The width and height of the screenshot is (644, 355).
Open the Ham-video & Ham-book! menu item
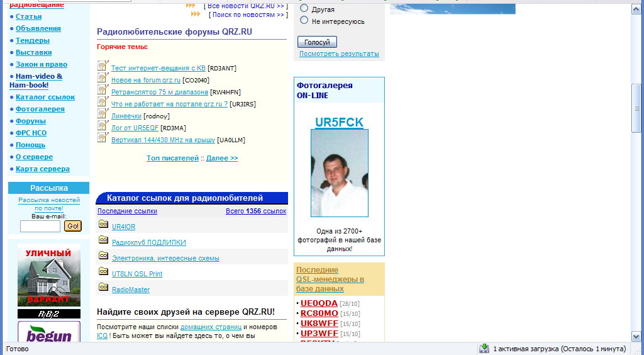coord(36,81)
